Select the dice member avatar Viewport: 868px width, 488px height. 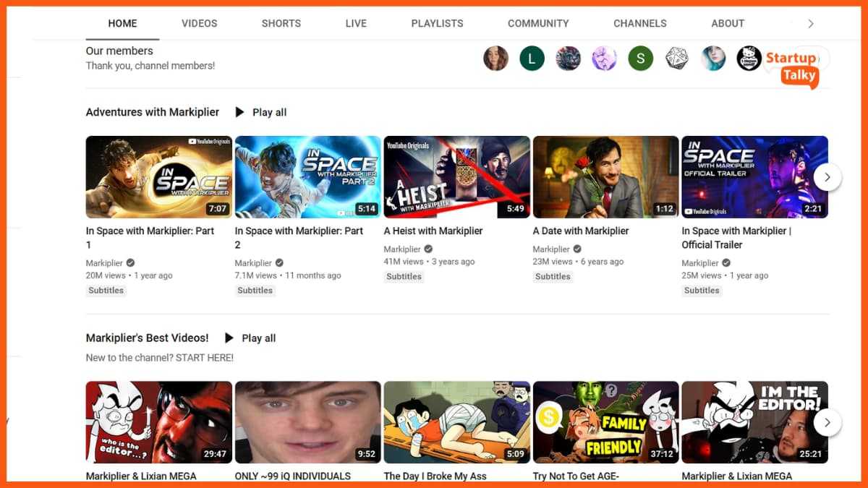point(677,59)
